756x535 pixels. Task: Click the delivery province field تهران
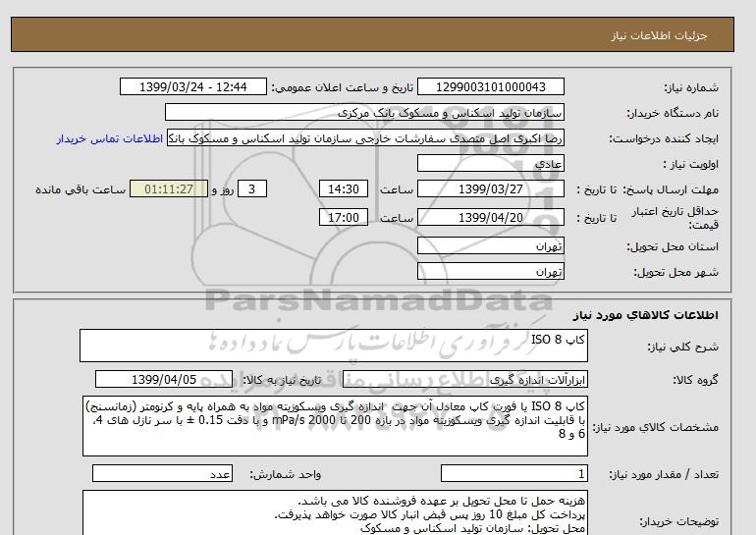coord(490,245)
